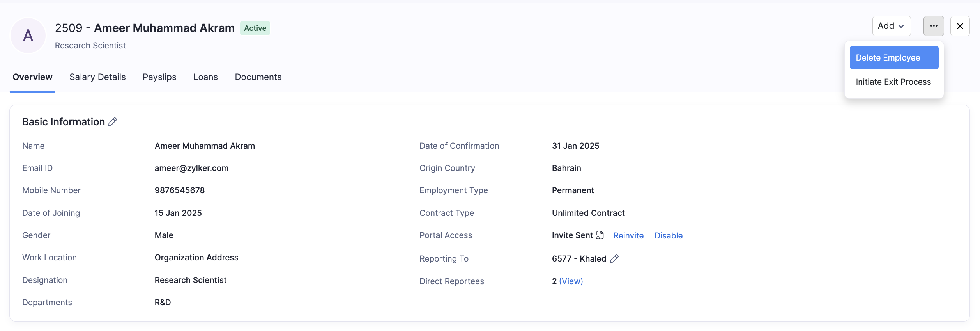The image size is (980, 331).
Task: Select the Overview tab
Action: click(32, 77)
